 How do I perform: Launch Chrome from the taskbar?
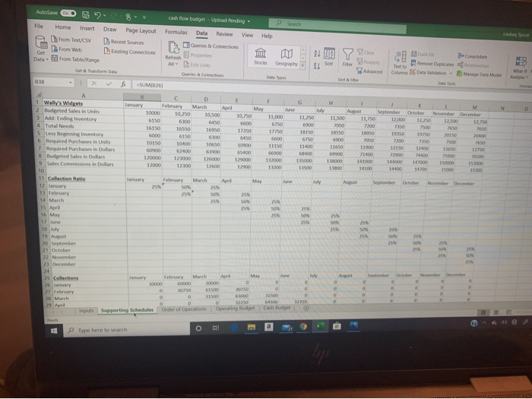click(303, 326)
